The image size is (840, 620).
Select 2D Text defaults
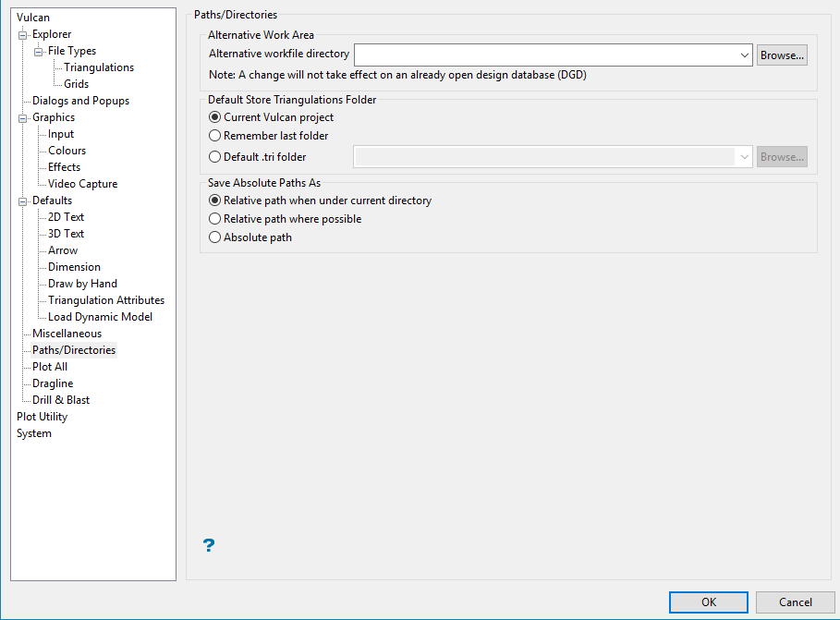[66, 217]
